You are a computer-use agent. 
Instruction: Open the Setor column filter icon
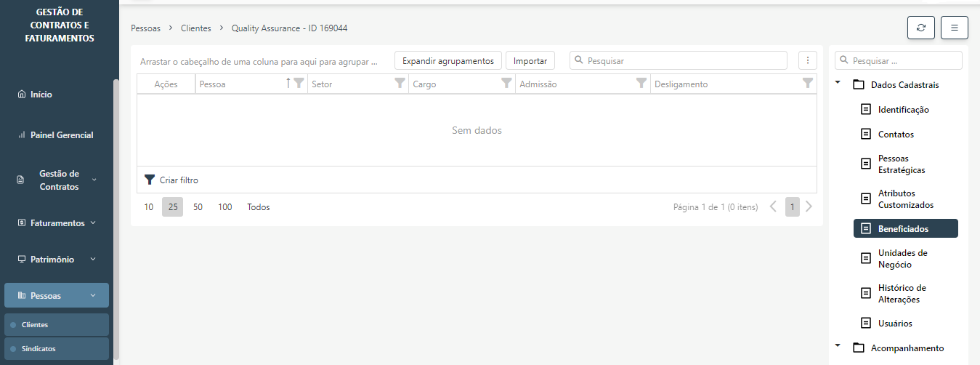click(399, 84)
